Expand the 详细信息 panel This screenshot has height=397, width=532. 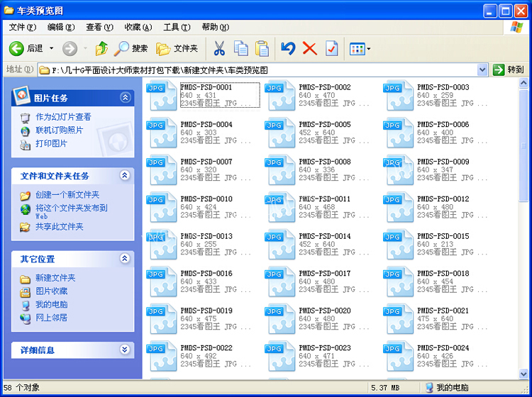coord(125,350)
